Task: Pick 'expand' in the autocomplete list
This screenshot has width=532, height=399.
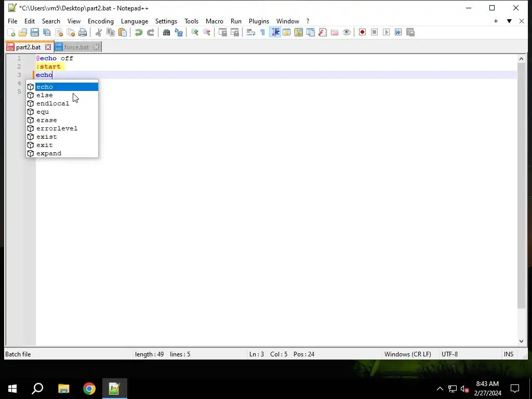Action: tap(62, 153)
